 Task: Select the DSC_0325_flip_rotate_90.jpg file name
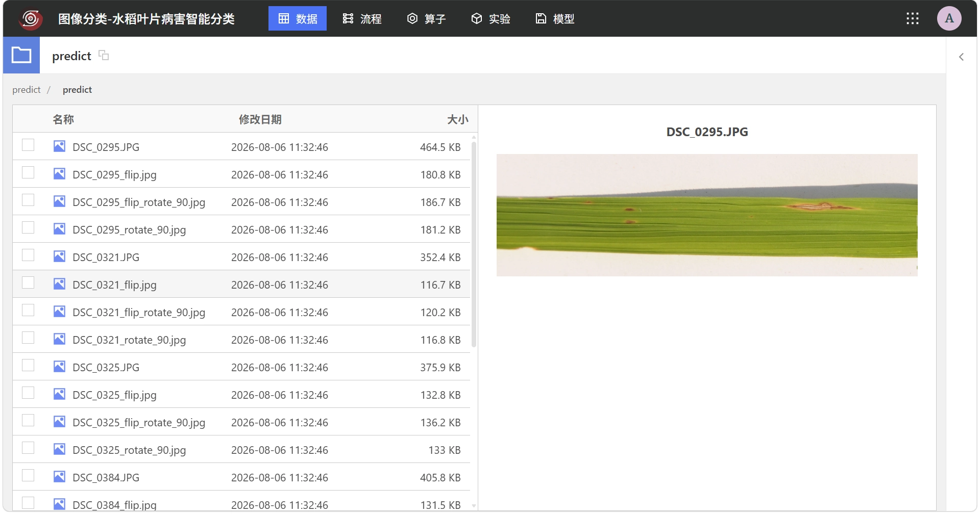pos(139,423)
